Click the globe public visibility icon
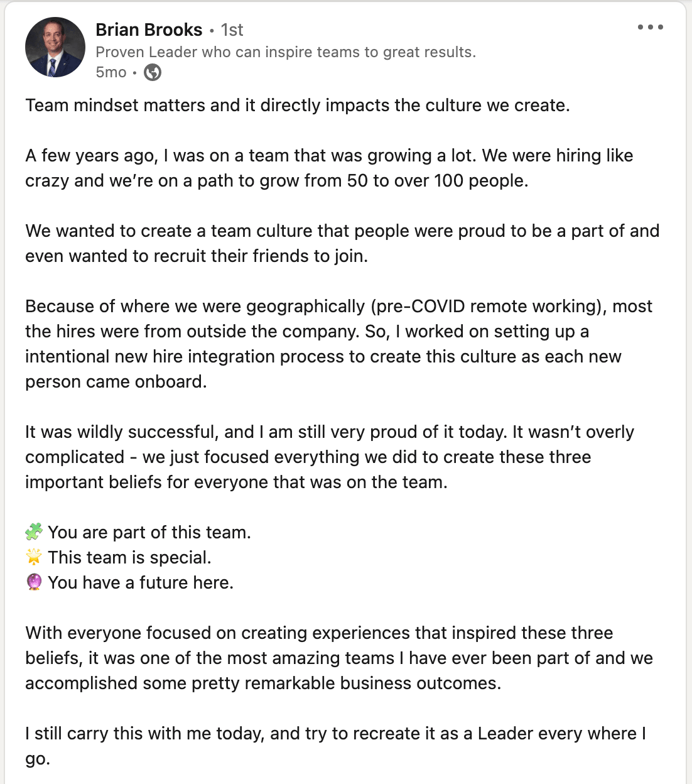This screenshot has width=692, height=784. [153, 73]
